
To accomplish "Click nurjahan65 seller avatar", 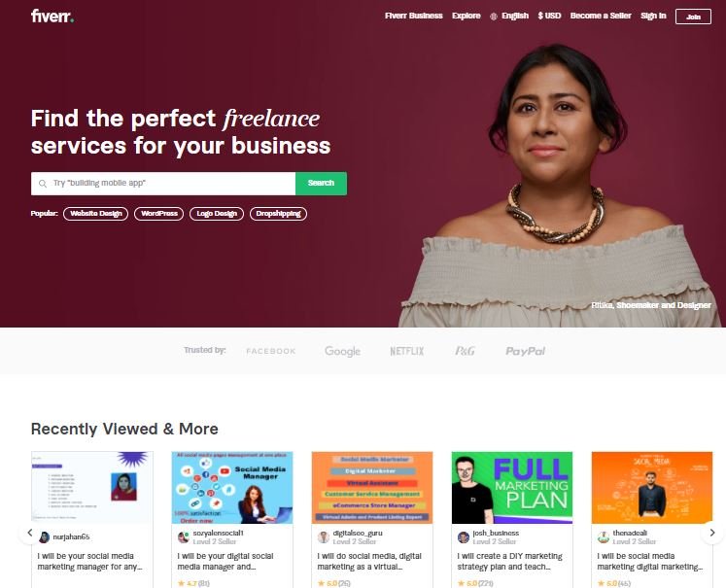I will pyautogui.click(x=45, y=537).
